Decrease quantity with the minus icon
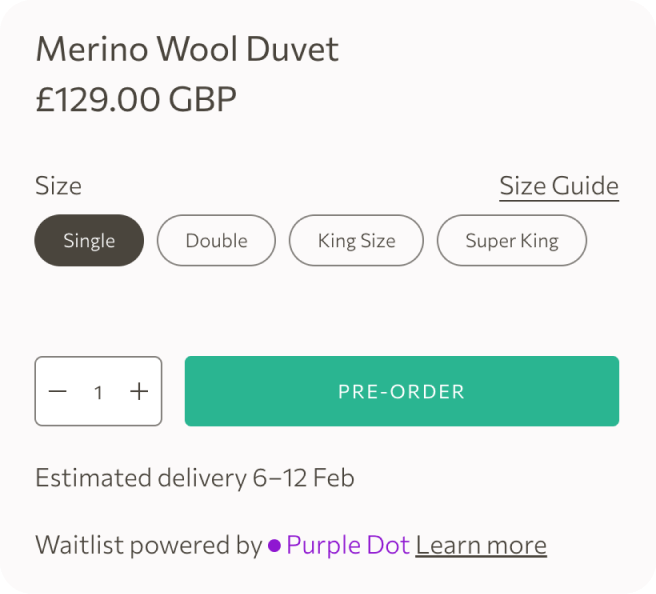The width and height of the screenshot is (656, 594). coord(58,391)
